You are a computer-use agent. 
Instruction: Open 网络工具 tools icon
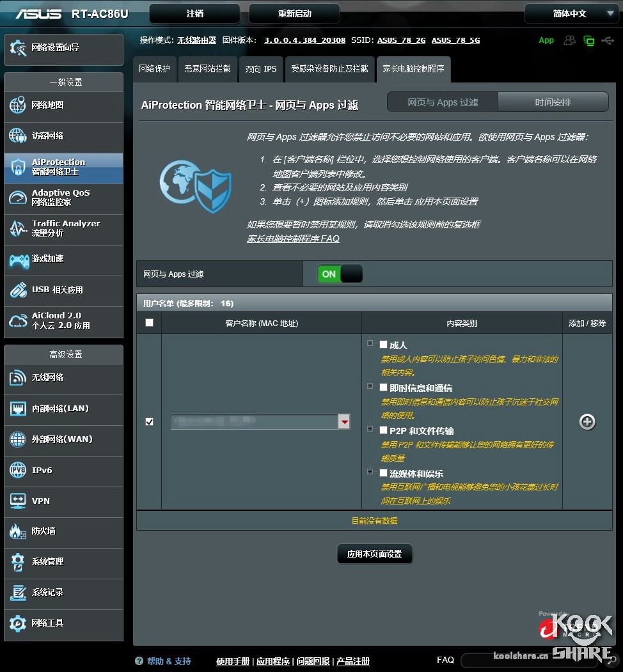click(x=17, y=623)
